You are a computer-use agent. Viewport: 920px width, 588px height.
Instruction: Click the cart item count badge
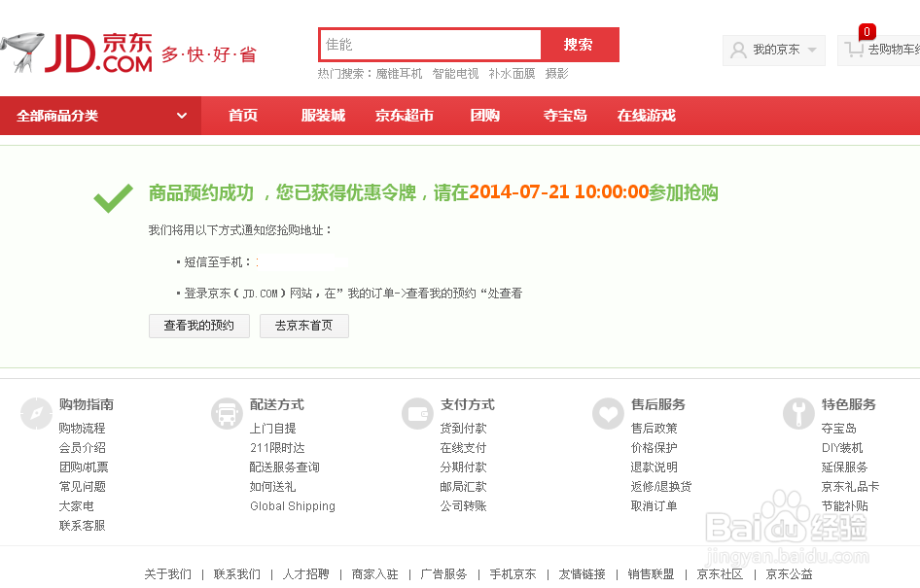click(867, 32)
